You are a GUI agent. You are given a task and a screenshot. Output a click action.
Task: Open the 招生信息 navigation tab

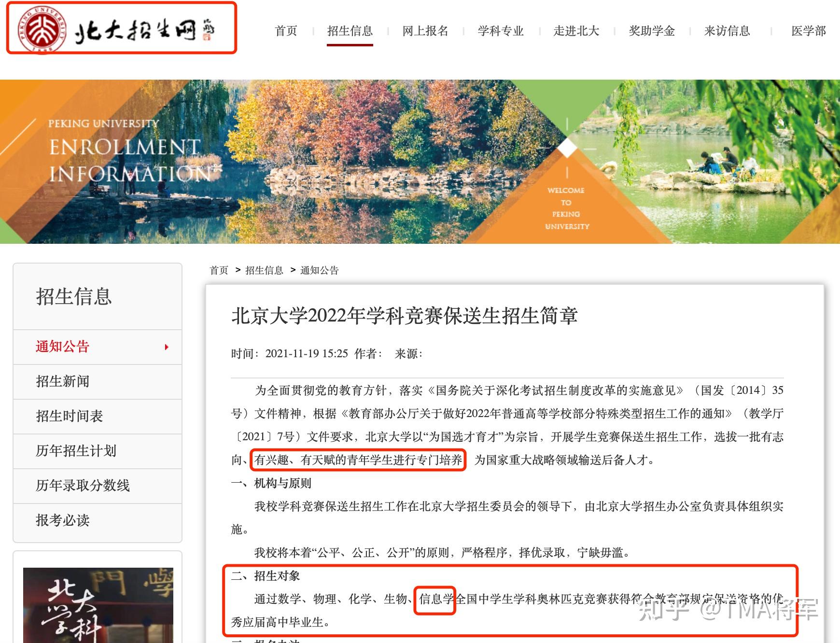tap(350, 31)
